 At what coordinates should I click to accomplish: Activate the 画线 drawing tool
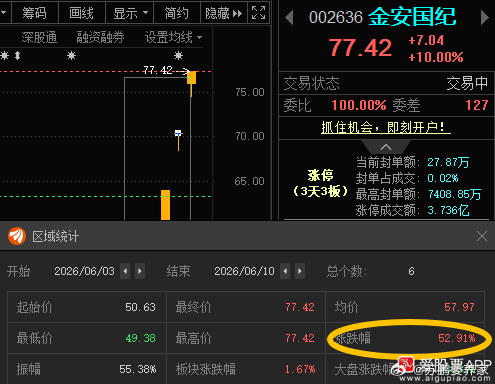[x=82, y=13]
